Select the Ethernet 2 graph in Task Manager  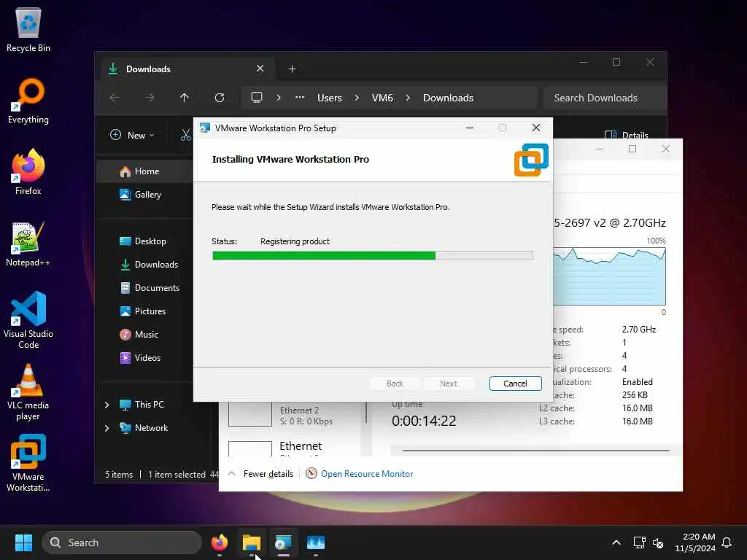coord(250,414)
